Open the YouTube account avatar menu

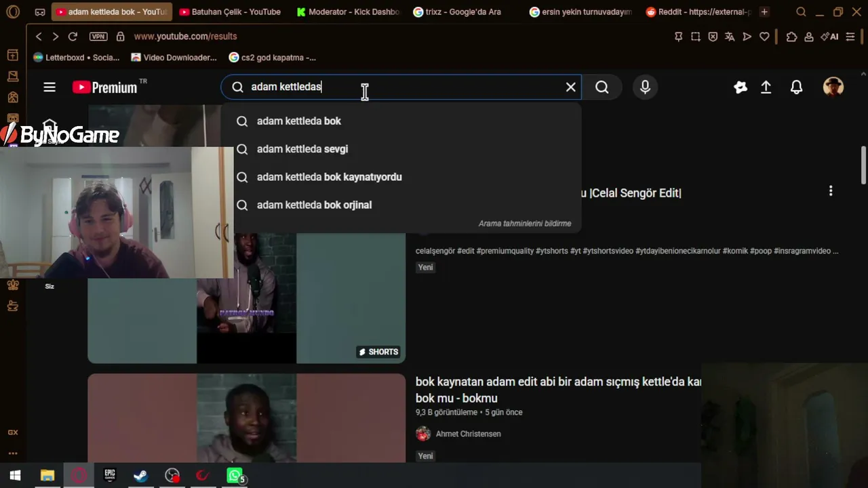point(833,87)
